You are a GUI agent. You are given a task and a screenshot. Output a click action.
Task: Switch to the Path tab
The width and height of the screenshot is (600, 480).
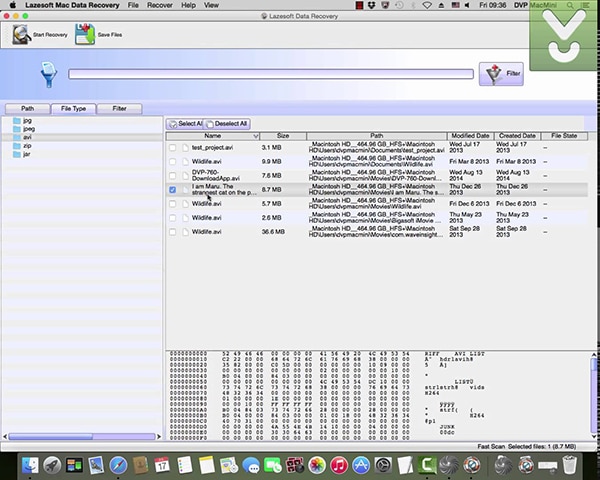click(28, 109)
